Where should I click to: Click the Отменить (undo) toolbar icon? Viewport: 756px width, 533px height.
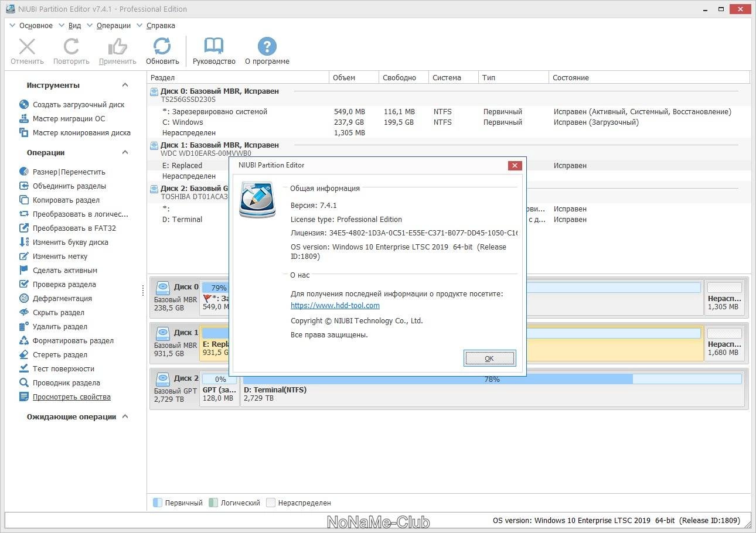(27, 47)
